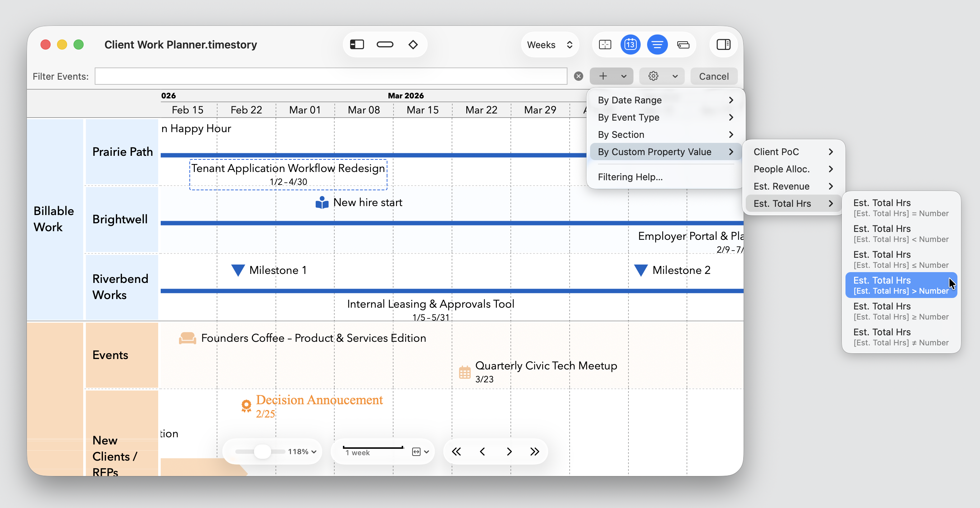Click the centered grid view icon

click(604, 45)
